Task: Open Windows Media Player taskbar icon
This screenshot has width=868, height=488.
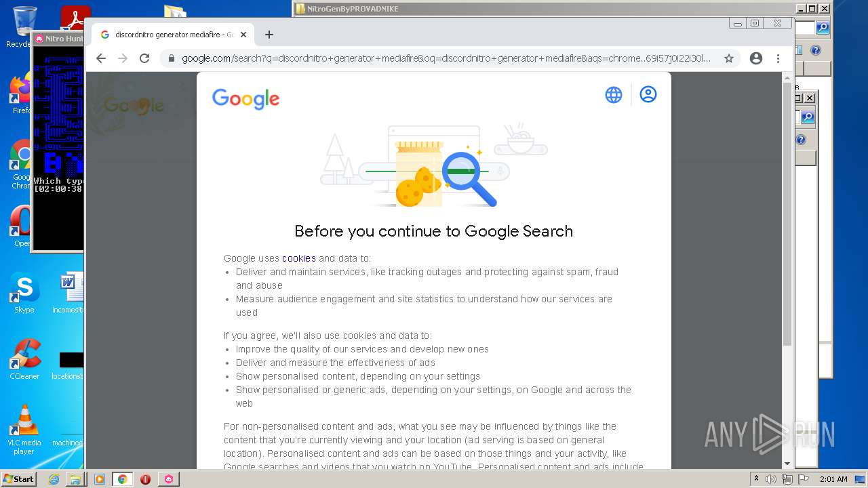Action: pos(99,479)
